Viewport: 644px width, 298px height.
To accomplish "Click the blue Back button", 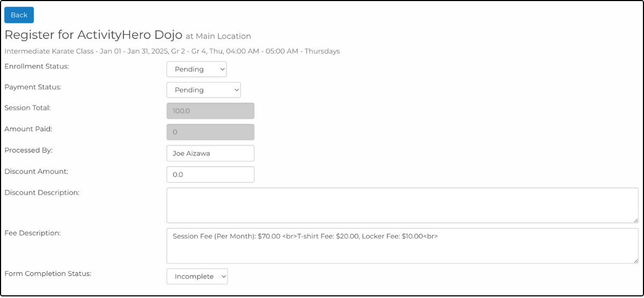I will click(x=19, y=15).
